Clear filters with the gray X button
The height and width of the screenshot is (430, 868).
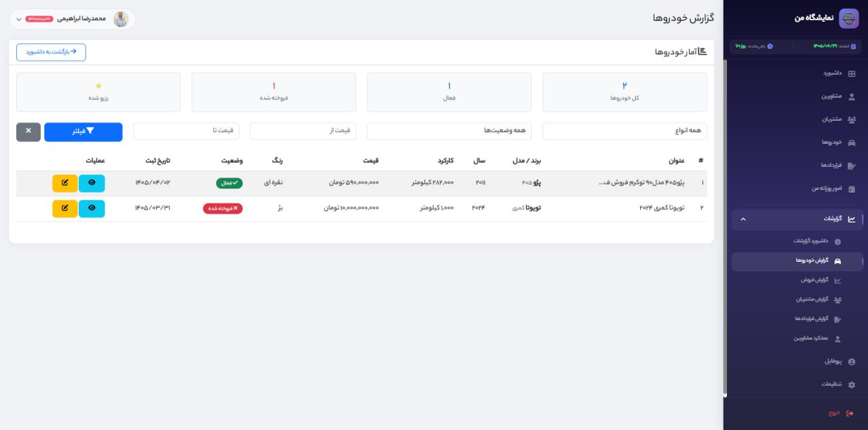coord(28,132)
